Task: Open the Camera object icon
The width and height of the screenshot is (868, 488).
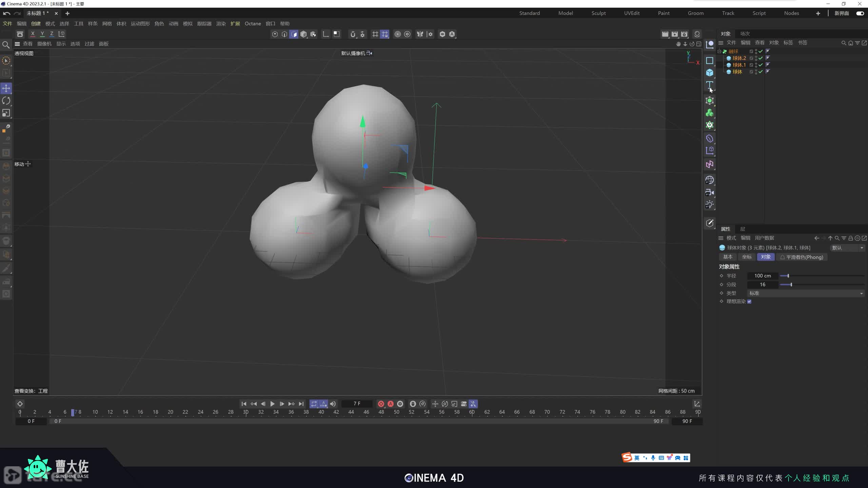Action: [709, 192]
